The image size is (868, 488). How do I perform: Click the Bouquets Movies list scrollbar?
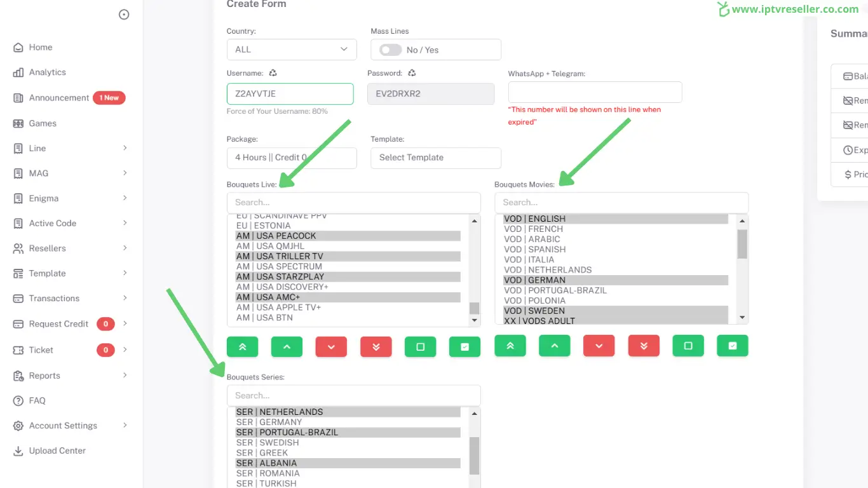[x=742, y=245]
